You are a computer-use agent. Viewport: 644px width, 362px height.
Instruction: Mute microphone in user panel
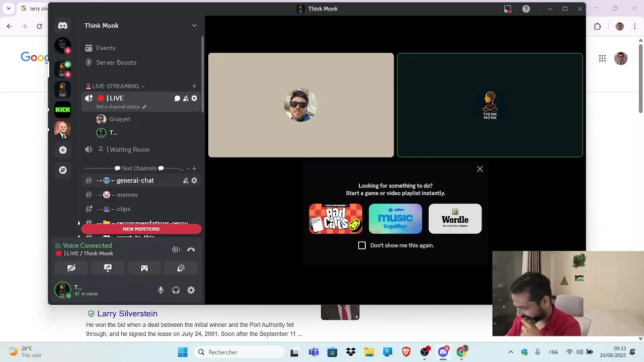[x=160, y=290]
